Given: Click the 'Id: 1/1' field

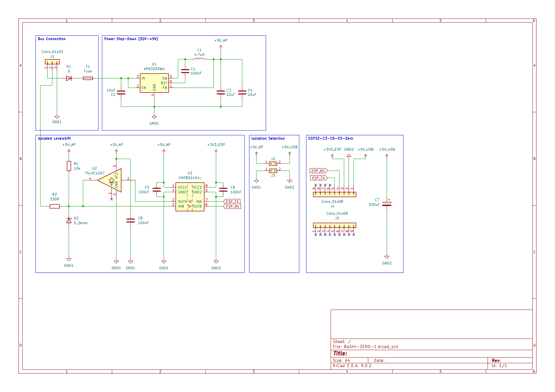Looking at the screenshot, I should click(x=499, y=366).
